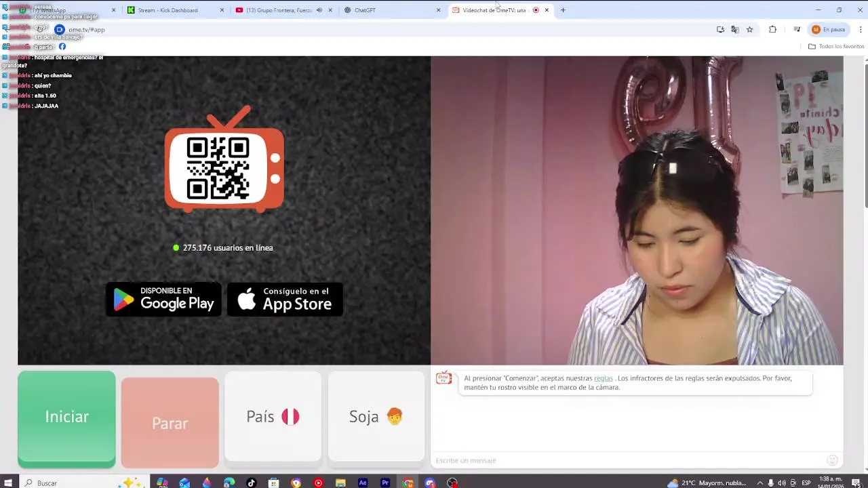This screenshot has width=868, height=488.
Task: Open Microsoft Store from the taskbar
Action: [274, 483]
